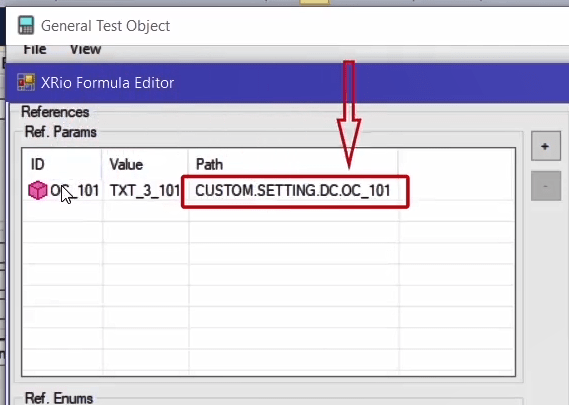Open the View menu
569x405 pixels.
[x=85, y=49]
